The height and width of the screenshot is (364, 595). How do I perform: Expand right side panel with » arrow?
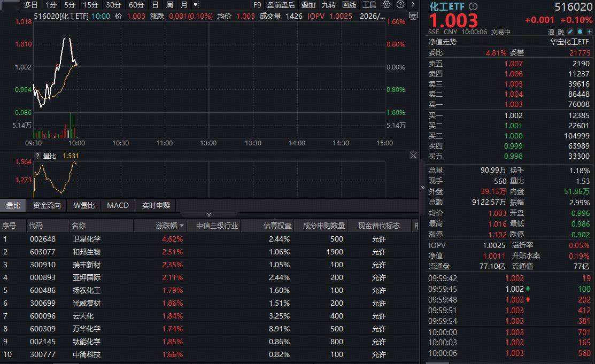pos(423,188)
